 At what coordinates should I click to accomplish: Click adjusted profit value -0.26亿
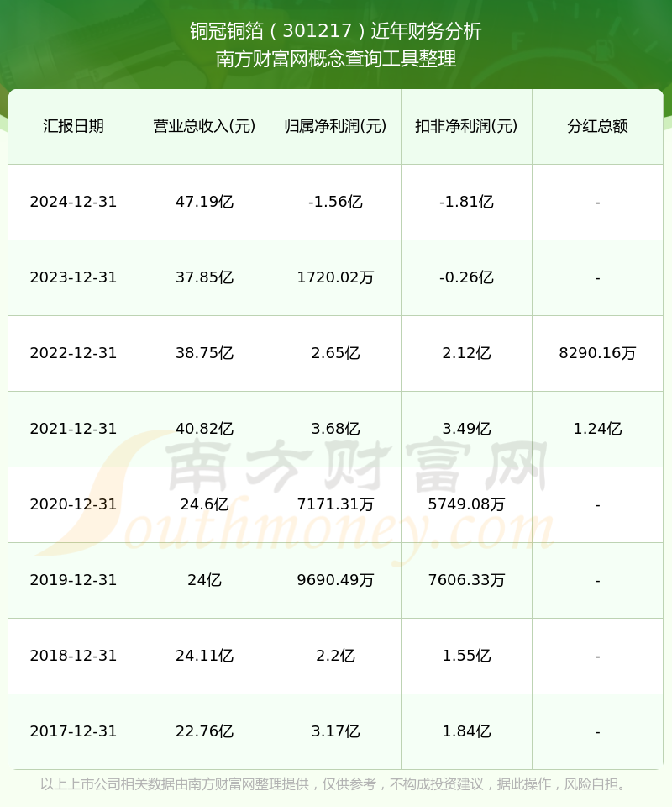click(466, 277)
